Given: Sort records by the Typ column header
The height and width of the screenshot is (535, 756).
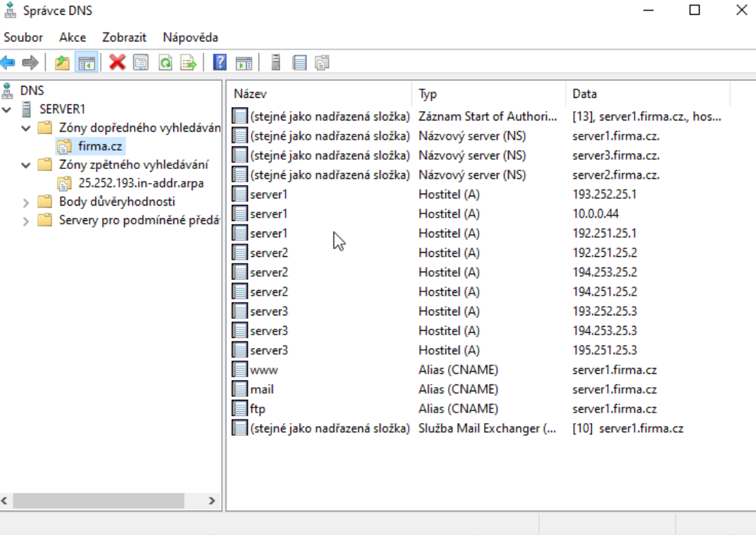Looking at the screenshot, I should tap(488, 94).
